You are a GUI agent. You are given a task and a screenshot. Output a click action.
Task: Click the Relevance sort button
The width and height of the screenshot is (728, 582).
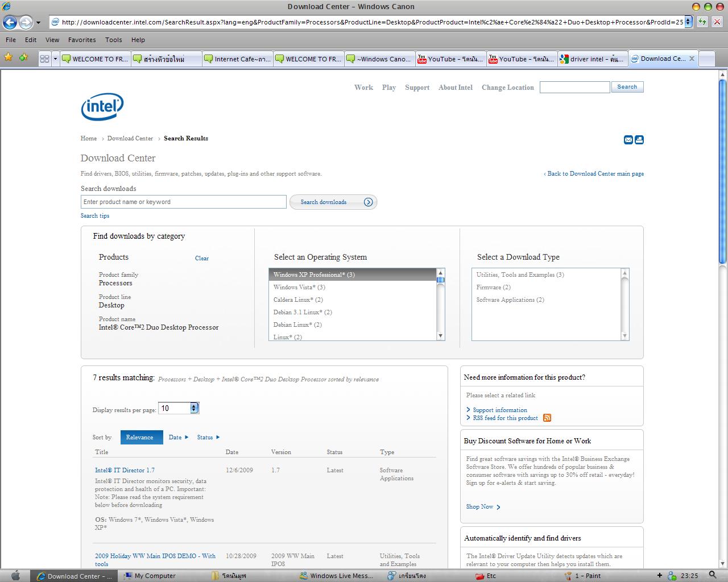pyautogui.click(x=142, y=437)
